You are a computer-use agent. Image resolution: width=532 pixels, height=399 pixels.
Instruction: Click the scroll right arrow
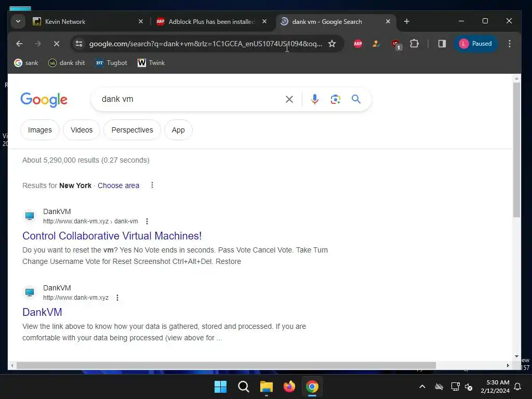click(508, 365)
